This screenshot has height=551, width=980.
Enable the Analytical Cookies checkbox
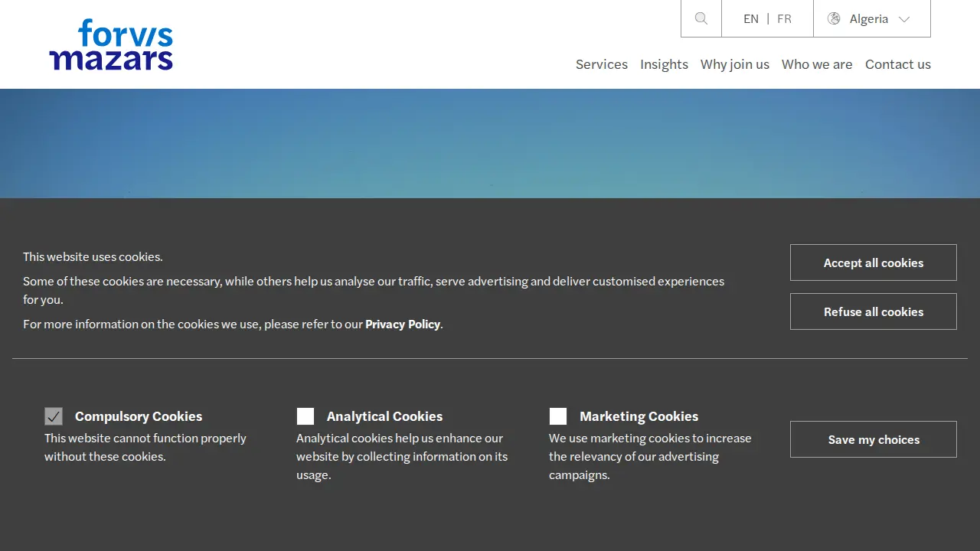(x=305, y=416)
